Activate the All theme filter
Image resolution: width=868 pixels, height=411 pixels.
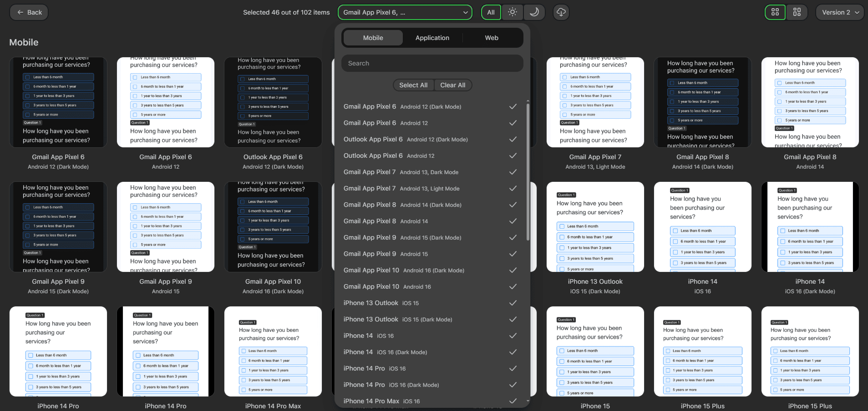491,12
